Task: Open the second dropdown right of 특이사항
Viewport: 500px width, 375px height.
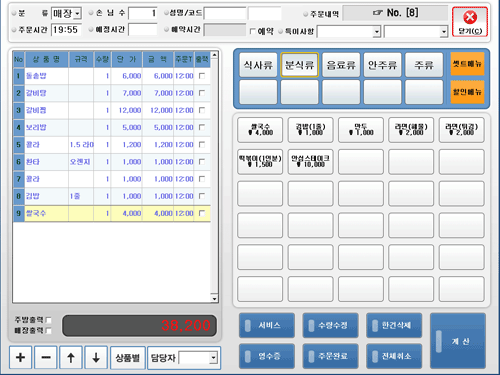Action: [x=444, y=32]
